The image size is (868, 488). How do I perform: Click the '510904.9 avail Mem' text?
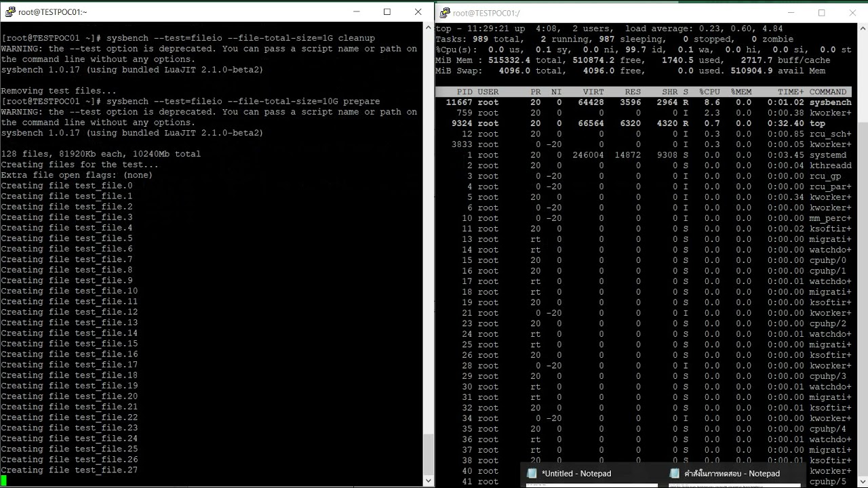(x=778, y=70)
